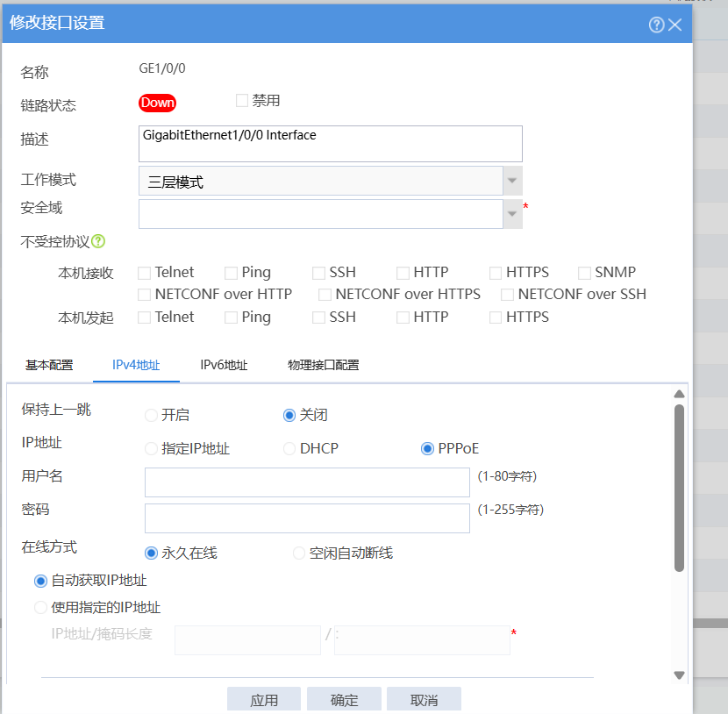
Task: Check Ping under 本机接收
Action: pos(232,273)
